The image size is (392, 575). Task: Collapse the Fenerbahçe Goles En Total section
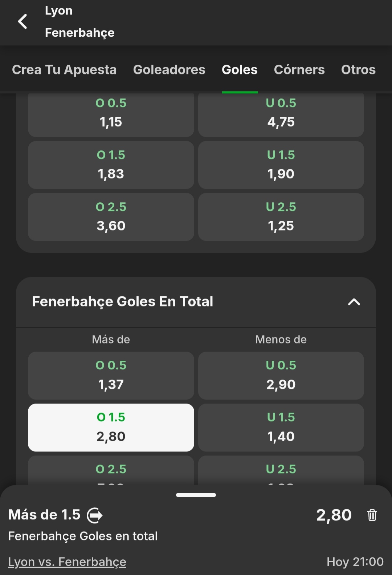pos(354,302)
